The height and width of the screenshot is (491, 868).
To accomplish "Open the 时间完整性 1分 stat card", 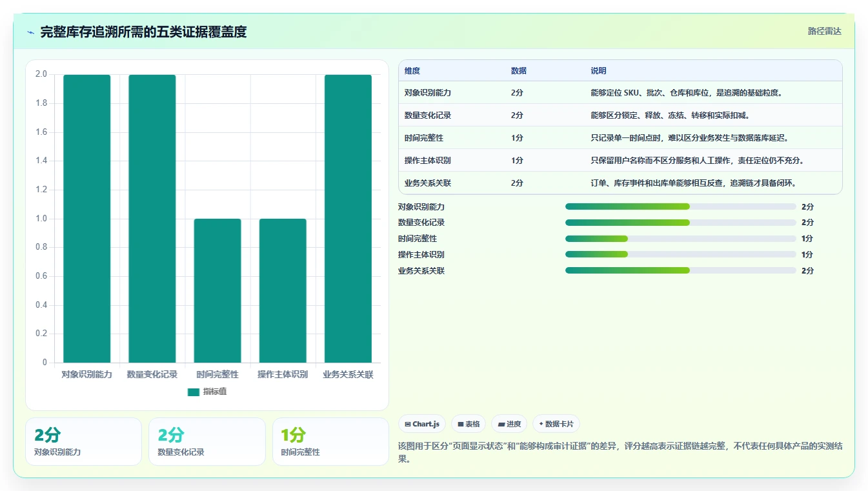I will coord(330,441).
